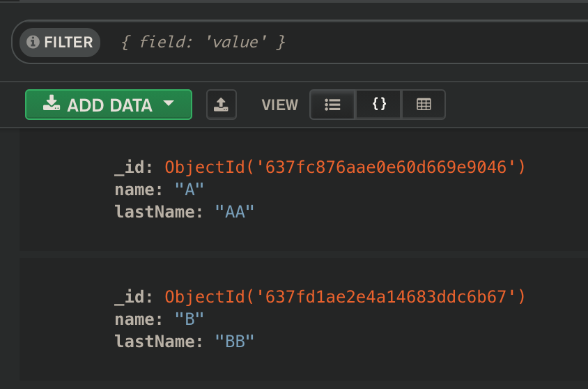Click the lastName key beside "AA"

click(x=158, y=212)
